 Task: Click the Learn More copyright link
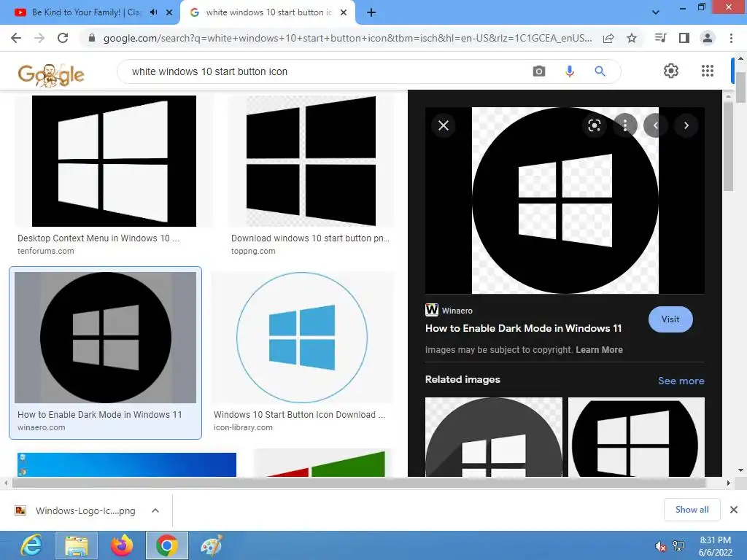599,349
